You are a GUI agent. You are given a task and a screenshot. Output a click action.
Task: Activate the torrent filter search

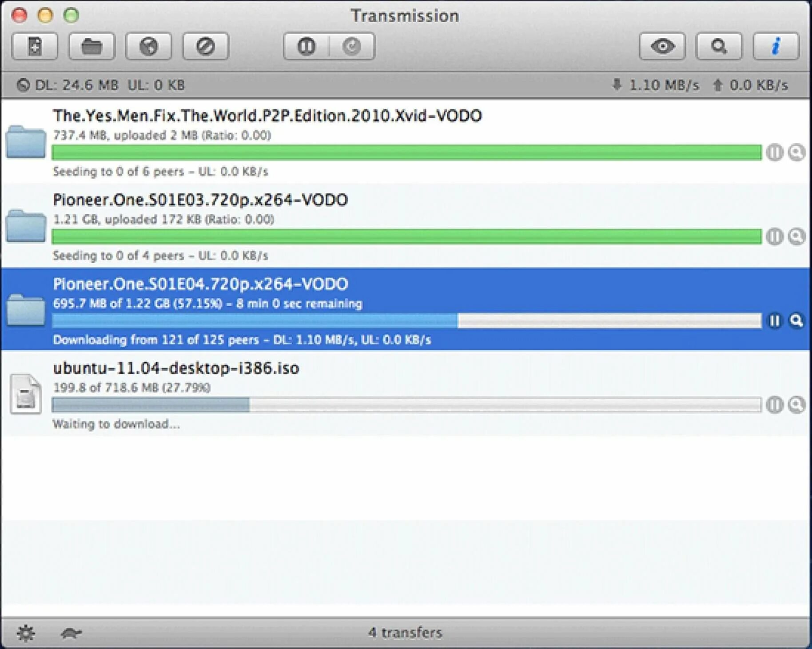(719, 46)
